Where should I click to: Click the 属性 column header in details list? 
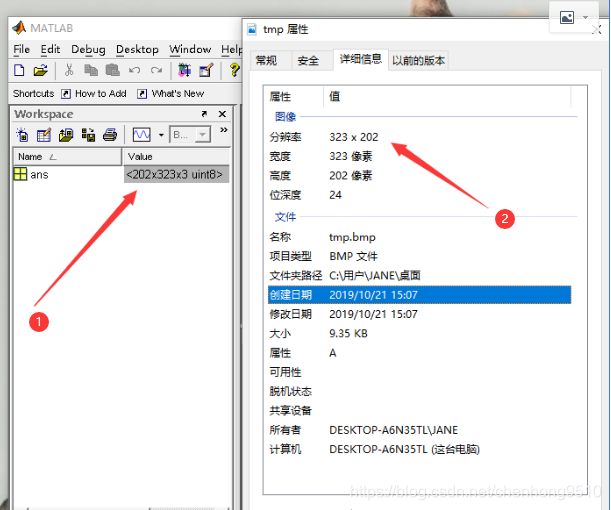tap(293, 96)
